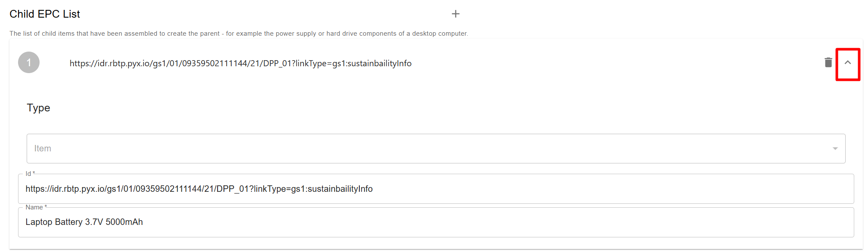
Task: Click the Name field label
Action: click(34, 207)
